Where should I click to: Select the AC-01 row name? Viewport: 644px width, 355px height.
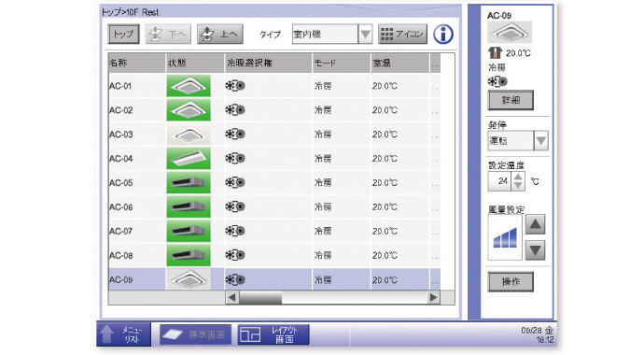pyautogui.click(x=120, y=86)
